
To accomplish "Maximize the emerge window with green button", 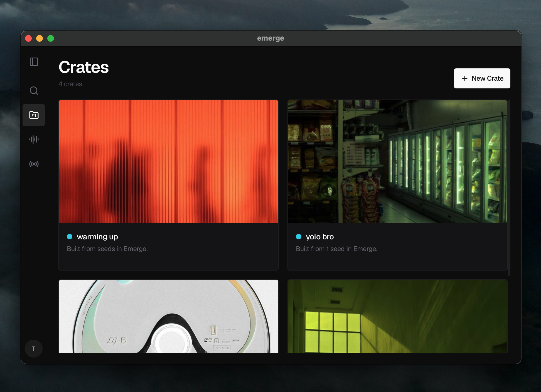I will coord(51,38).
